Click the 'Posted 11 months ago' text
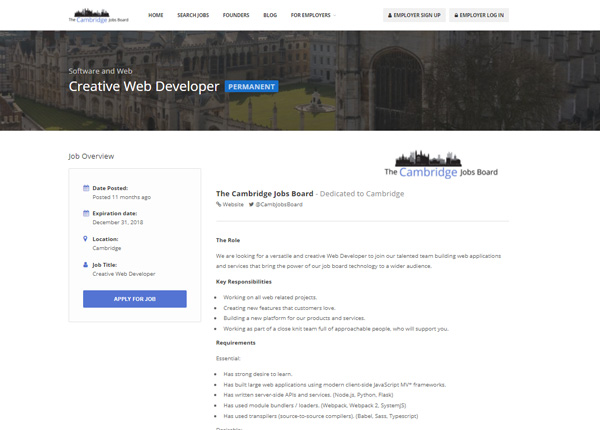Viewport: 600px width, 430px height. (122, 197)
